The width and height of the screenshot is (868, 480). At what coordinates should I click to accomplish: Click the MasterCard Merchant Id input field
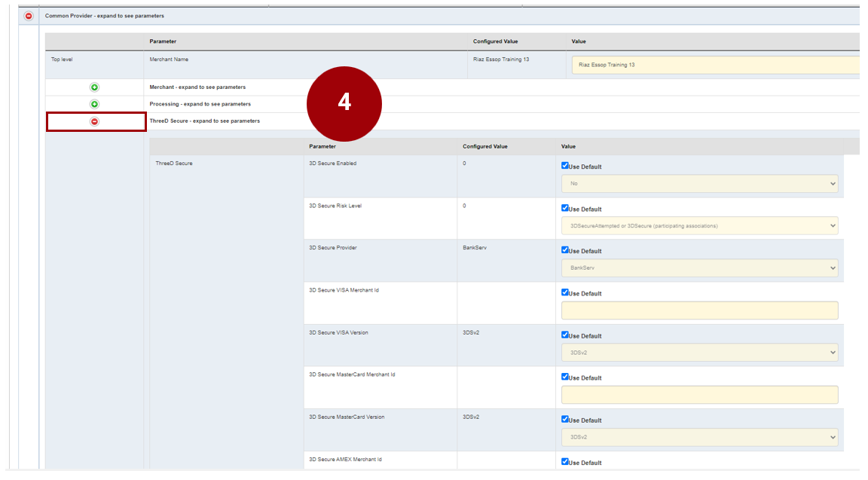[700, 395]
